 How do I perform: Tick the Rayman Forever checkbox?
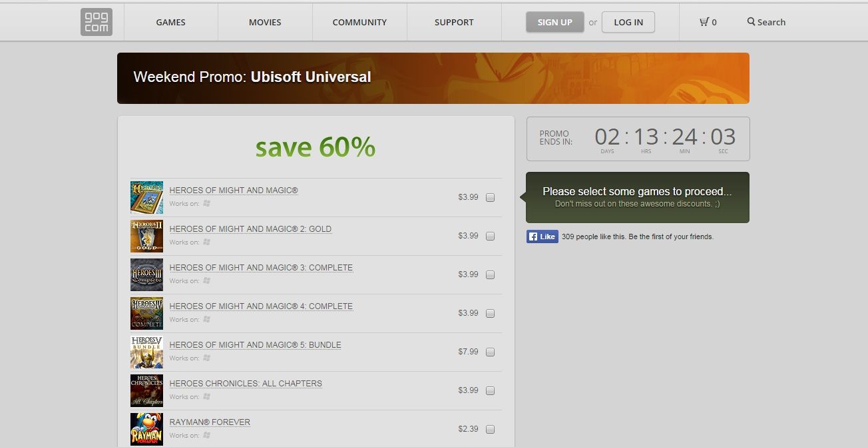pyautogui.click(x=491, y=429)
